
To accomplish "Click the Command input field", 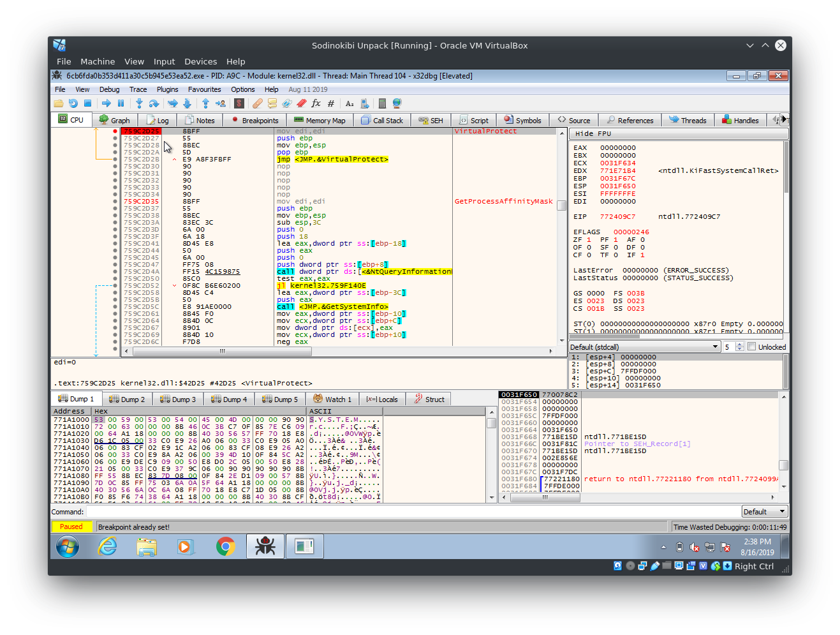I will click(x=413, y=512).
